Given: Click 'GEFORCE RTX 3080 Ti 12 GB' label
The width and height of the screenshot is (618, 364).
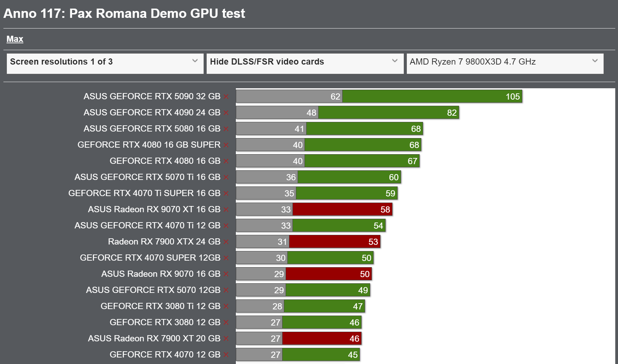Looking at the screenshot, I should 160,306.
